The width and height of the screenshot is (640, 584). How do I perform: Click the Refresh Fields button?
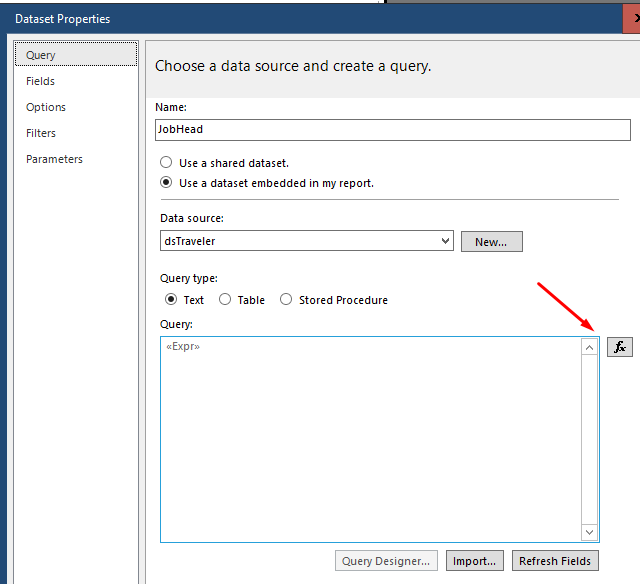pos(555,561)
